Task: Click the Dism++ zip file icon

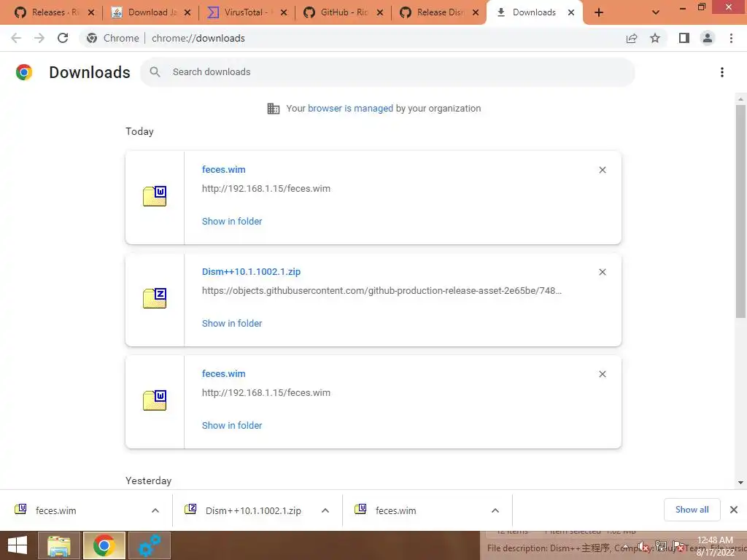Action: (x=155, y=298)
